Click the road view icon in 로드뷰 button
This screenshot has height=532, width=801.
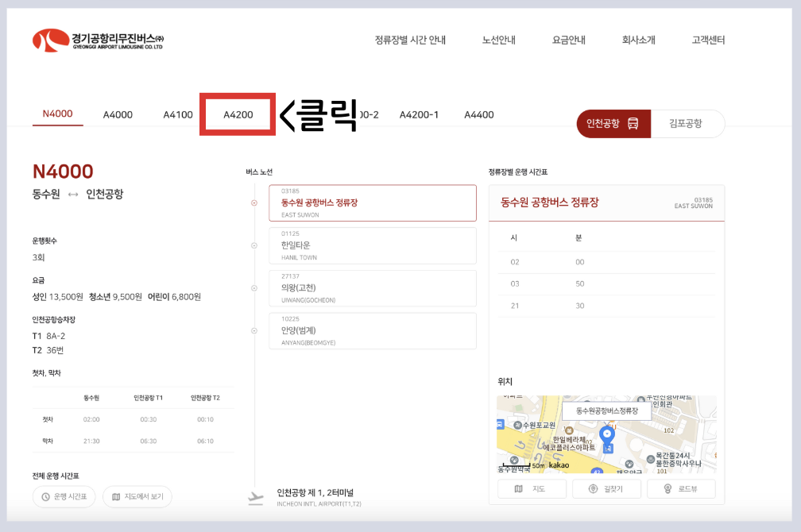[x=668, y=488]
